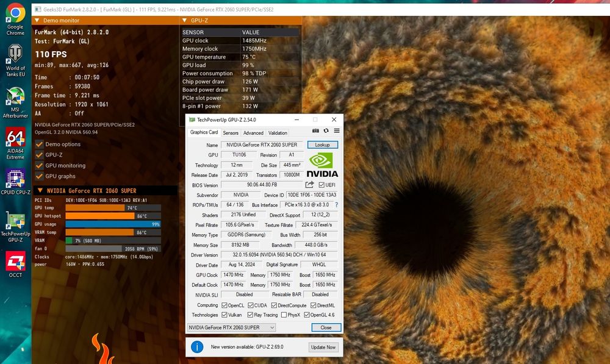Image resolution: width=610 pixels, height=364 pixels.
Task: Click Device ID field value
Action: pos(312,195)
